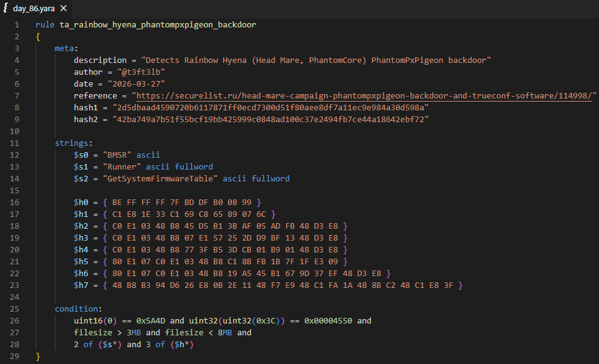
Task: Click the $h6 identifier
Action: tap(81, 274)
